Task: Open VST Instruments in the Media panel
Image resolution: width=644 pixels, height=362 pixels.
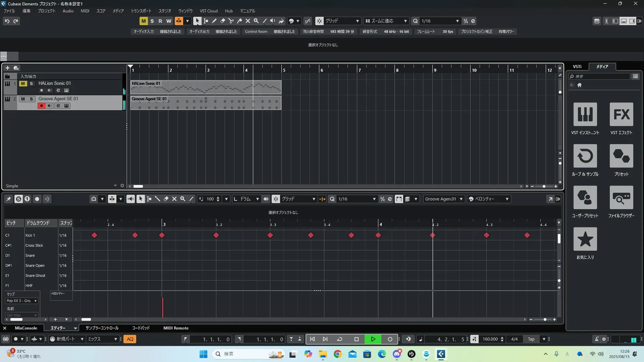Action: pos(585,115)
